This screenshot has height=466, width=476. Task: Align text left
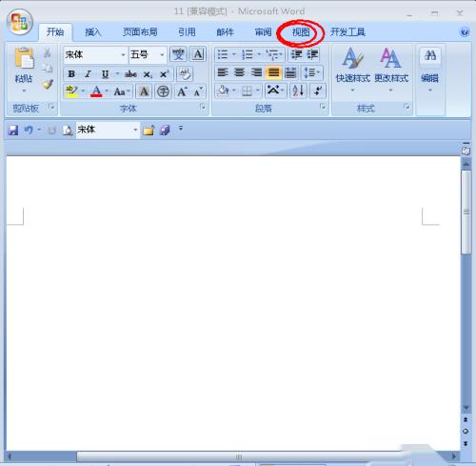point(223,72)
